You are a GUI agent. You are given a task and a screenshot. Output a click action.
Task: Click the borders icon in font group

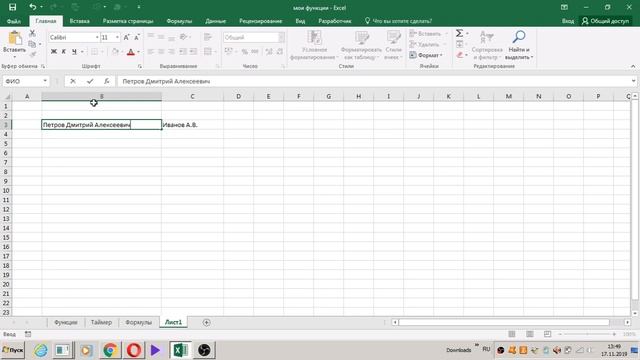coord(94,51)
